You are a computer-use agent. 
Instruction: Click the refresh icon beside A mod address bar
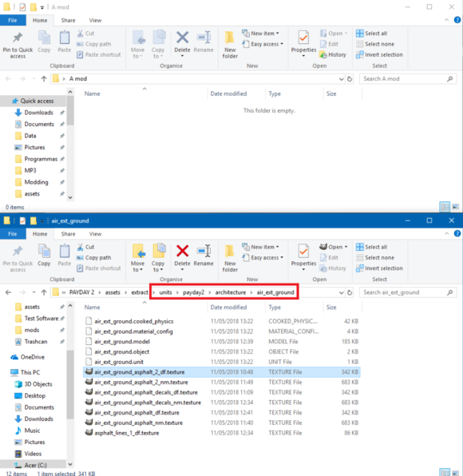(350, 79)
